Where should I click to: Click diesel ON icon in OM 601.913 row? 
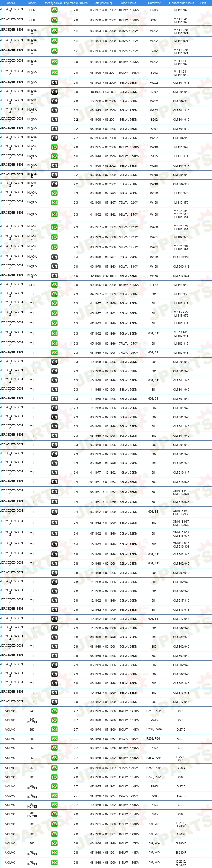54,83
